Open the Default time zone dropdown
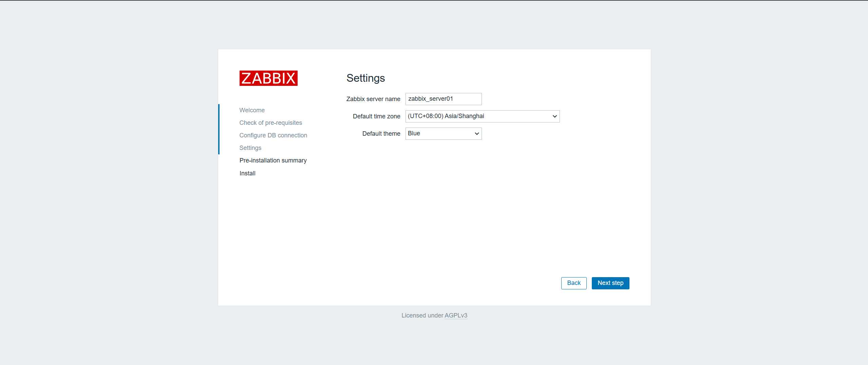 click(483, 116)
